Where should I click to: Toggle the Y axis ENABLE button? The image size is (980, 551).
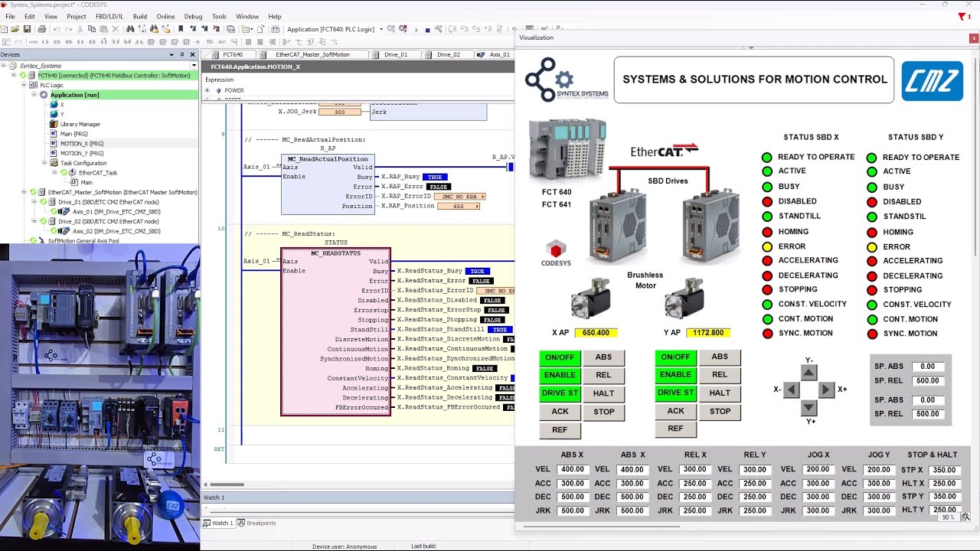[x=675, y=375]
